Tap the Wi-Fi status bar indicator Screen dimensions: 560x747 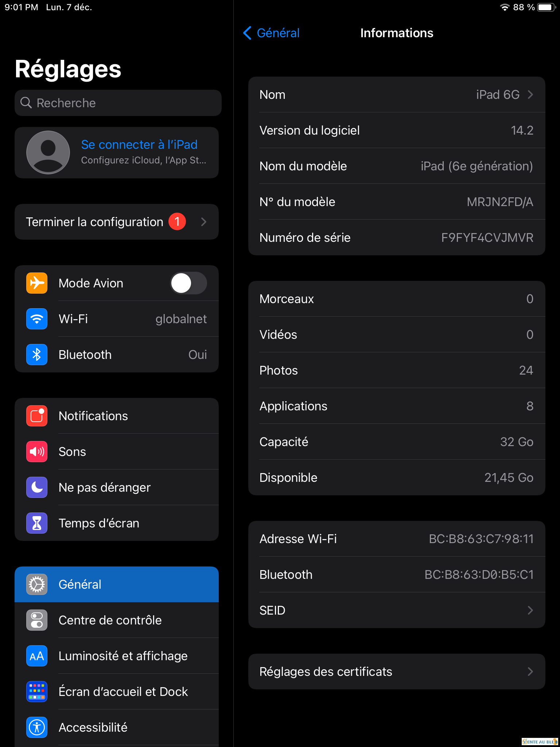(x=505, y=7)
